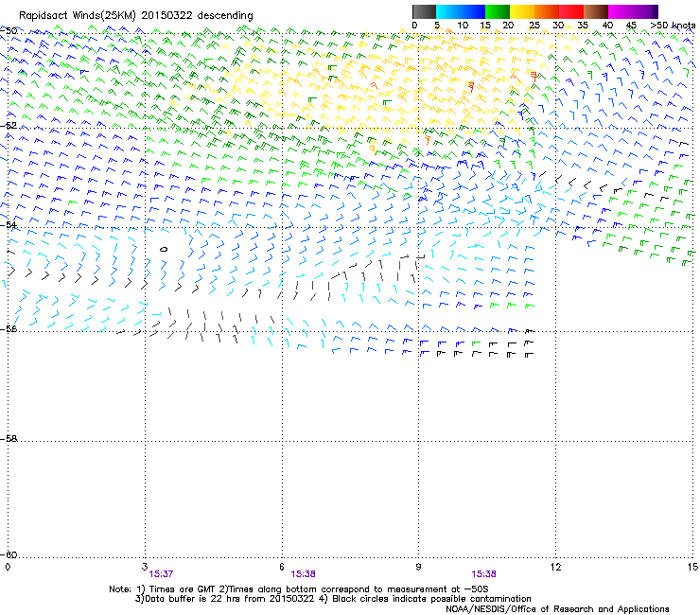This screenshot has width=700, height=615.
Task: Click the longitude label '6' on axis
Action: [282, 567]
